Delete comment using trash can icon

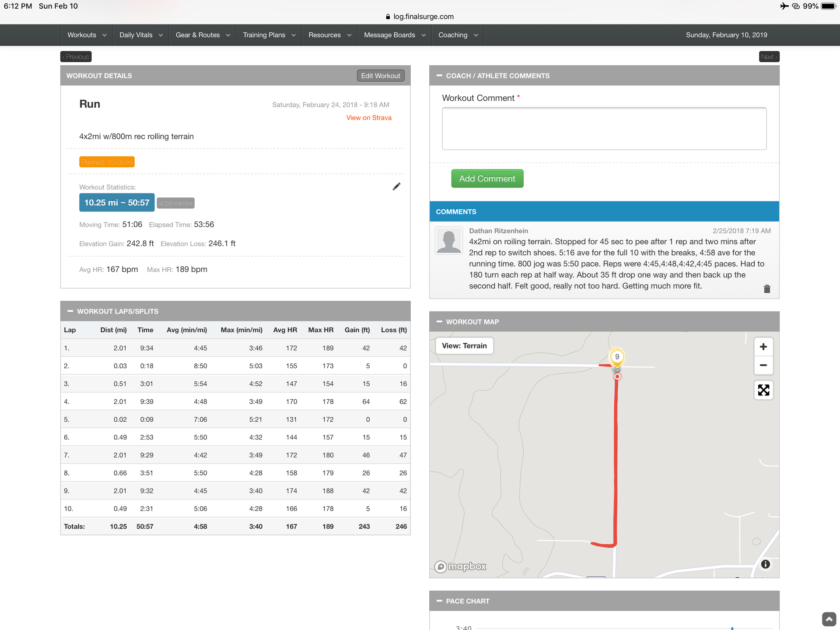(766, 289)
